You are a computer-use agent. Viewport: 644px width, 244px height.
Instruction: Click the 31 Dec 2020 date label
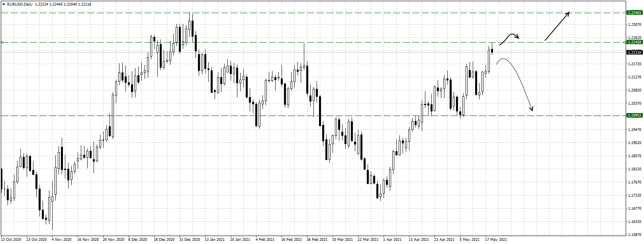point(190,240)
